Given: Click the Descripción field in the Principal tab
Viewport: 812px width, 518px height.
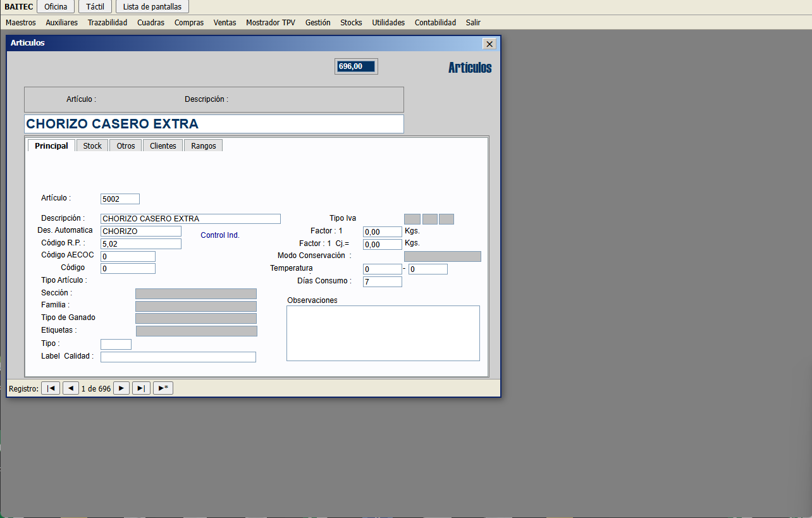Looking at the screenshot, I should (190, 219).
